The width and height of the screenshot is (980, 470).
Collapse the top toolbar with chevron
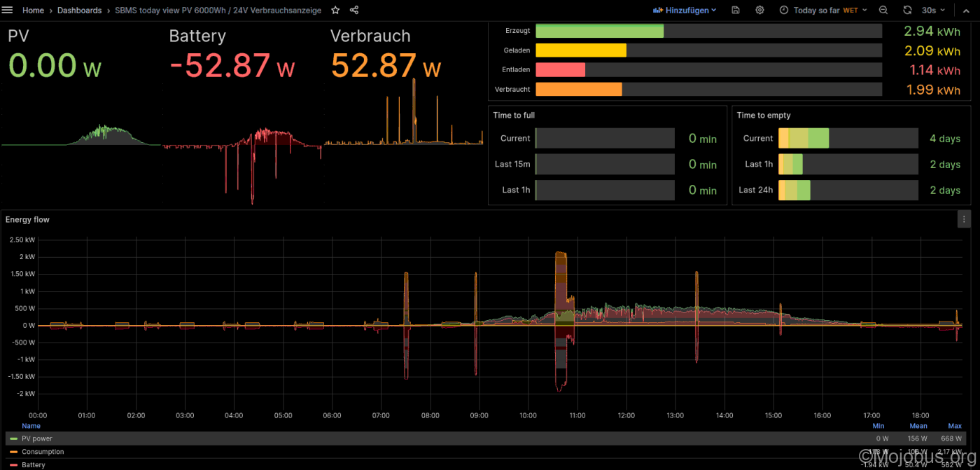[966, 11]
